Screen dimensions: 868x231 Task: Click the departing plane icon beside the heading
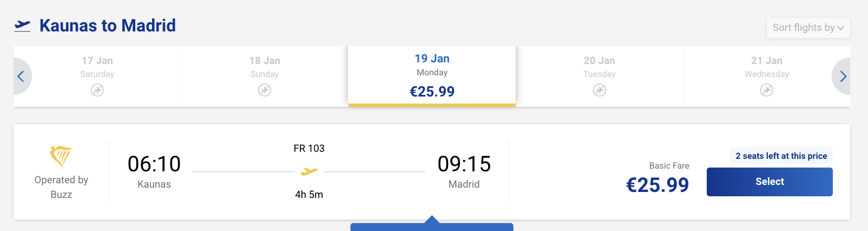click(22, 25)
